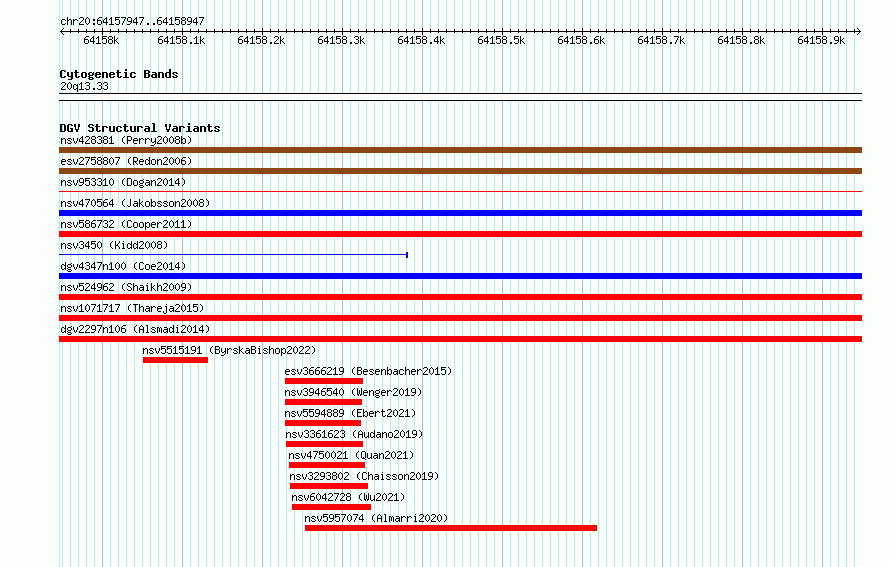Click red bar of nsv3946540 Wenger2019
This screenshot has width=890, height=567.
324,402
